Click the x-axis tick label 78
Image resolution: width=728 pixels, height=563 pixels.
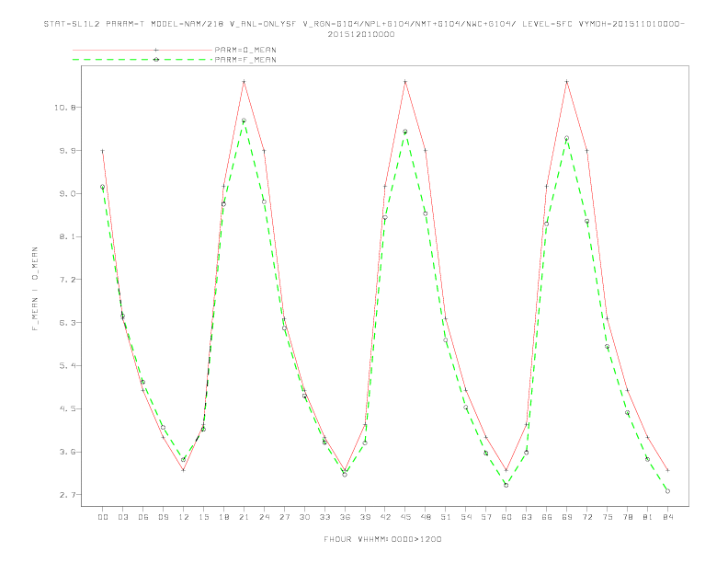coord(627,517)
